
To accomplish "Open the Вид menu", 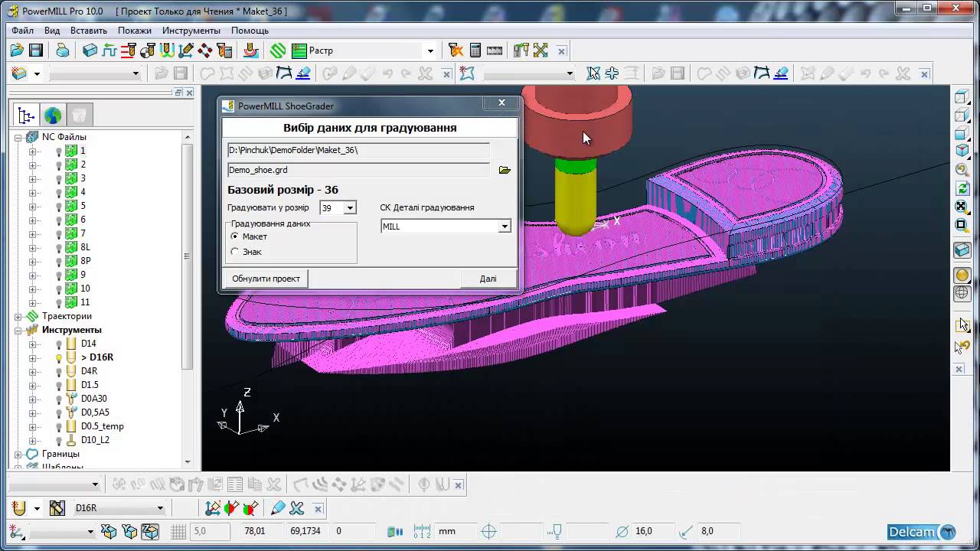I will (52, 31).
